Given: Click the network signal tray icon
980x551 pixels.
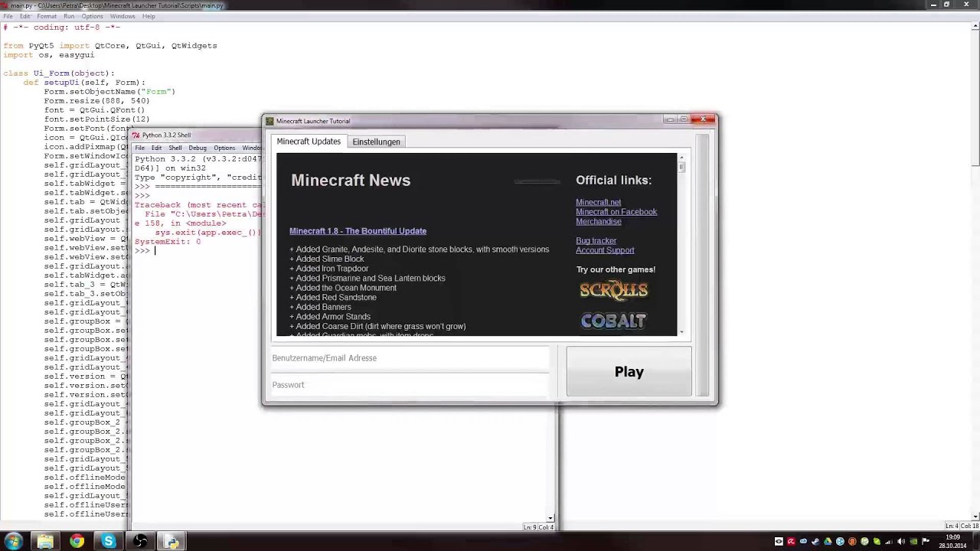Looking at the screenshot, I should (888, 542).
